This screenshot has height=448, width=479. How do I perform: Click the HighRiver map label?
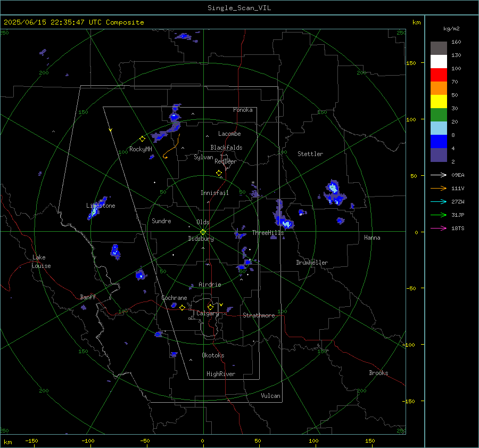[221, 374]
